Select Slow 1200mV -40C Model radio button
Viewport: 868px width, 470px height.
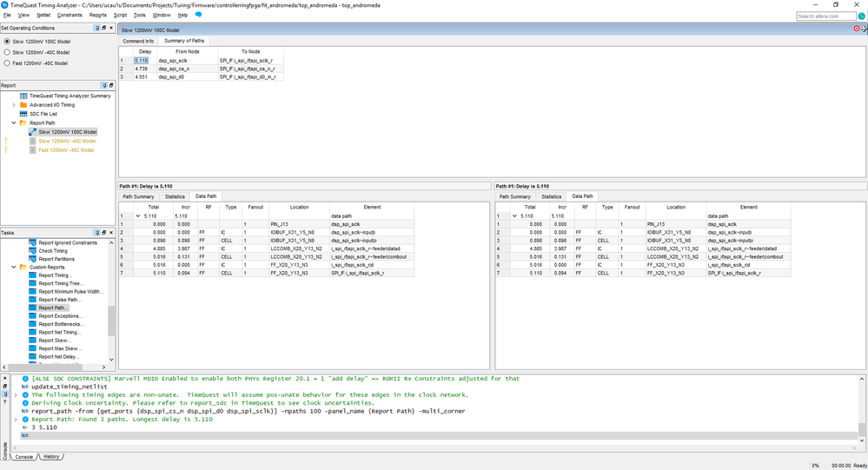click(8, 52)
